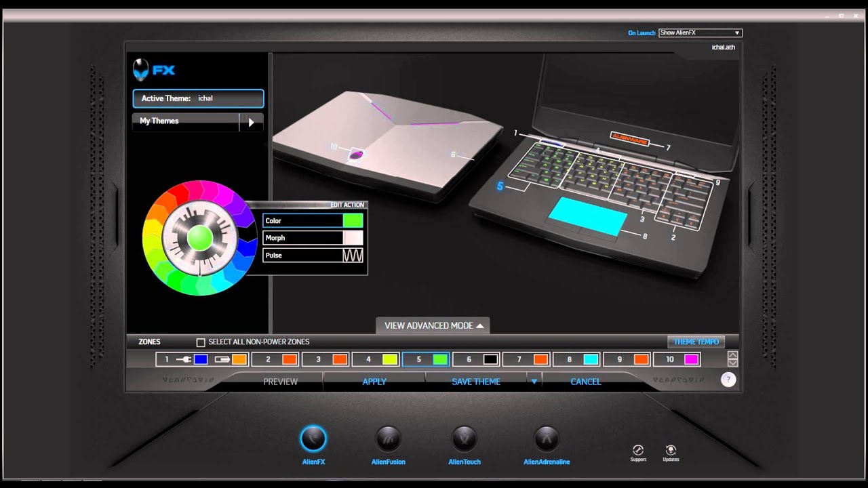Click the cyan touchpad on the laptop preview
This screenshot has height=488, width=868.
[x=587, y=217]
